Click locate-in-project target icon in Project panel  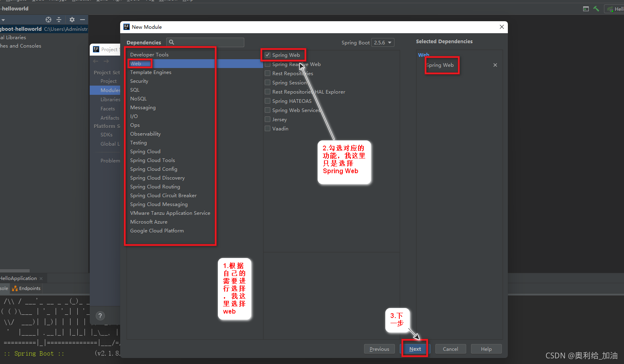pos(48,20)
